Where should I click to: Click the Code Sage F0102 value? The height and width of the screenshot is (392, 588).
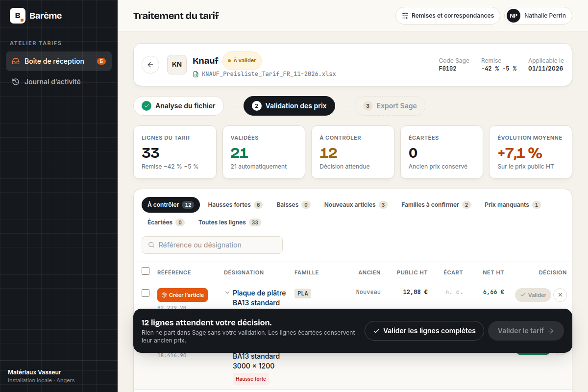point(447,69)
